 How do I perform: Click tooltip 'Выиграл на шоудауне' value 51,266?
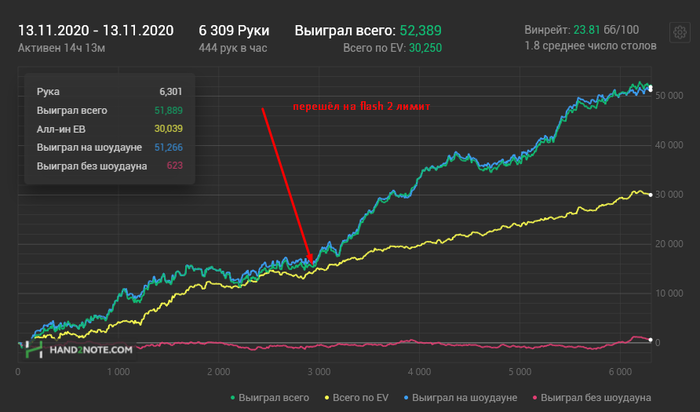click(x=168, y=147)
